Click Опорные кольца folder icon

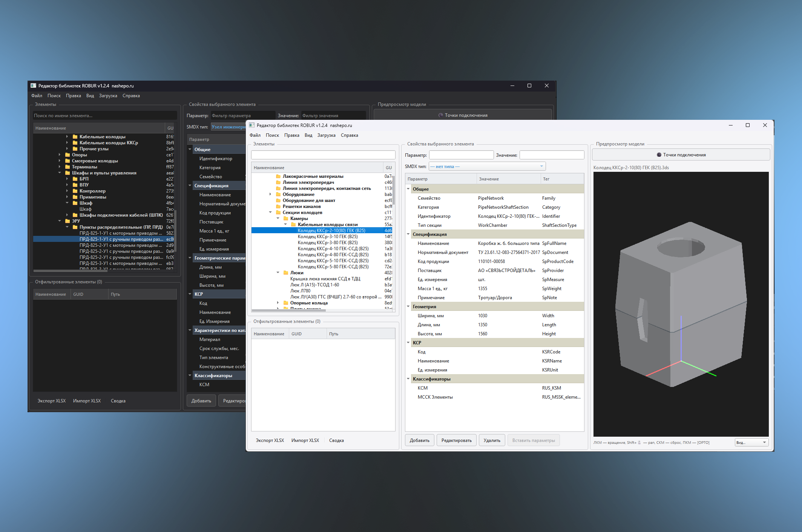tap(286, 303)
